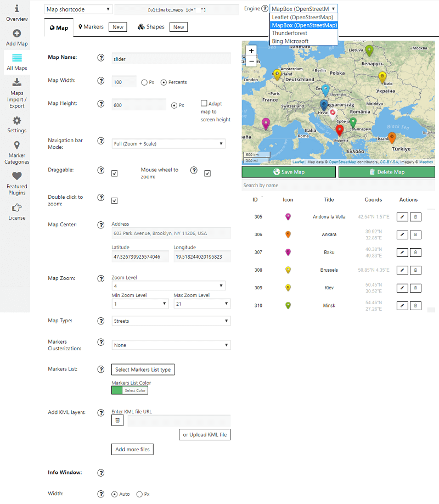Choose Thunderforest from Engine list
This screenshot has height=504, width=439.
coord(290,33)
